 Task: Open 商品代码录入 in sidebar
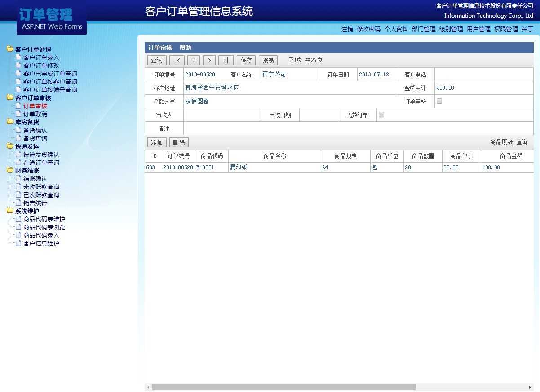point(41,235)
